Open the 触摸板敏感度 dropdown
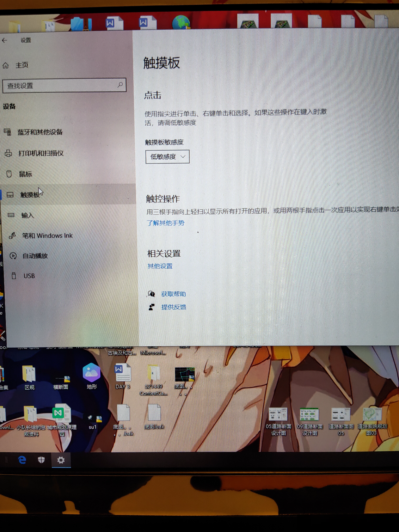 [x=167, y=157]
